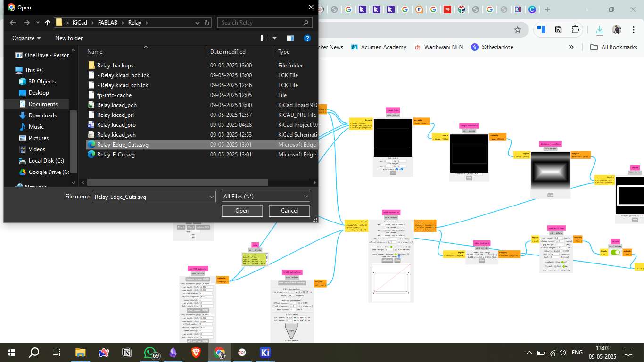Open Chrome downloads icon
The image size is (644, 362).
tap(599, 30)
